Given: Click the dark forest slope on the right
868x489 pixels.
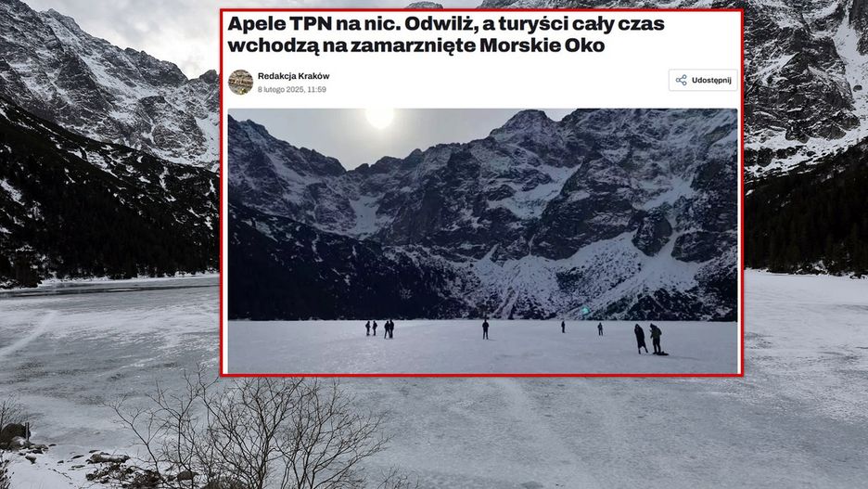Looking at the screenshot, I should click(x=807, y=222).
